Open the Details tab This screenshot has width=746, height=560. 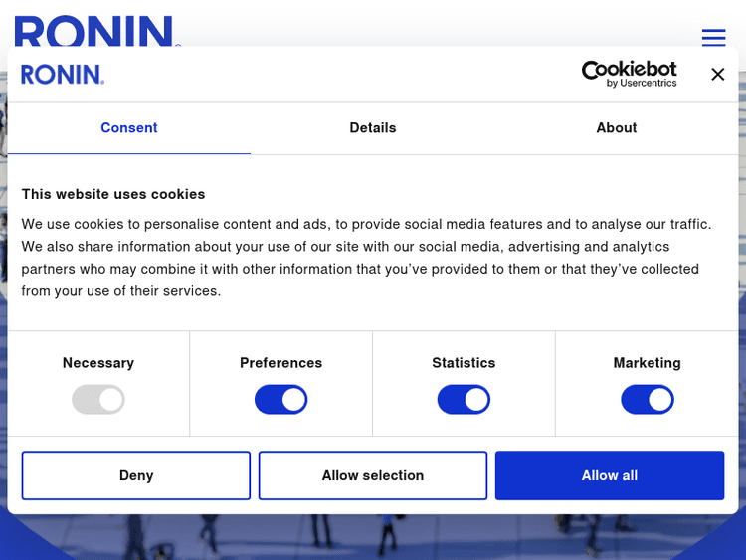(373, 128)
